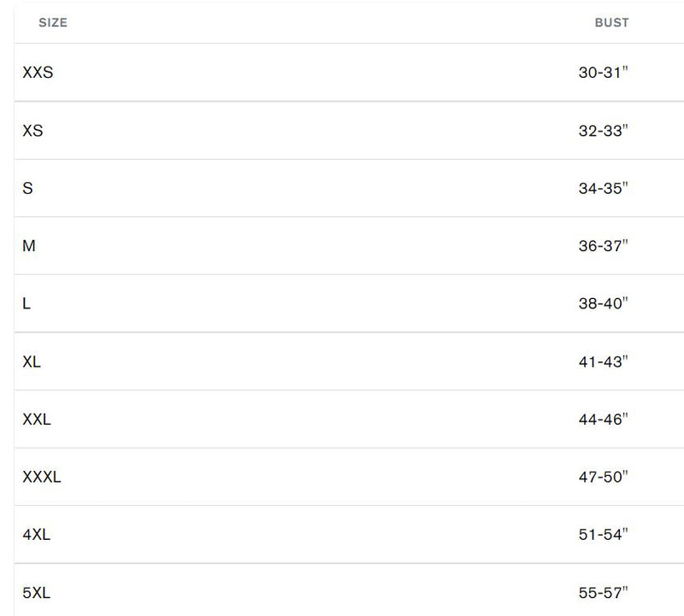Select the M size label
The height and width of the screenshot is (616, 684).
29,246
